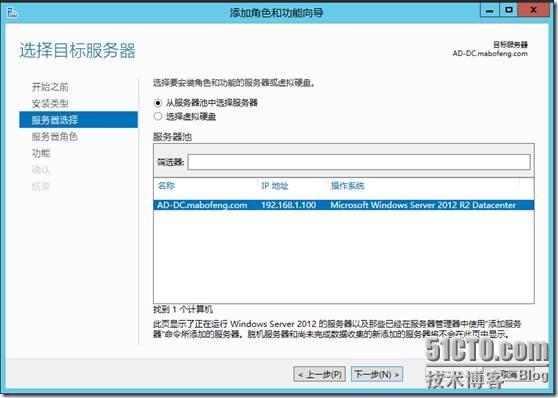Sort server pool by 名称 column
Screen dimensions: 558x398
[x=166, y=185]
